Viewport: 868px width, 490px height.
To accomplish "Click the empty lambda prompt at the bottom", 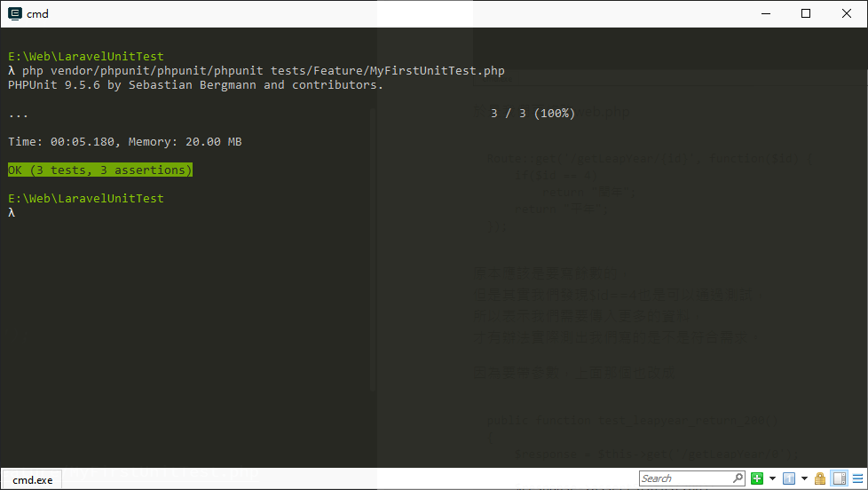I will 12,213.
